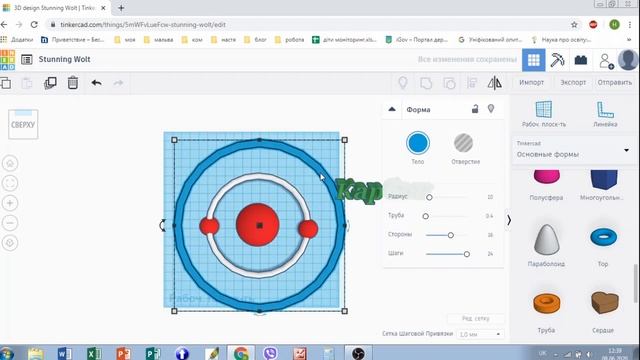Click the Align tool icon

pyautogui.click(x=472, y=83)
